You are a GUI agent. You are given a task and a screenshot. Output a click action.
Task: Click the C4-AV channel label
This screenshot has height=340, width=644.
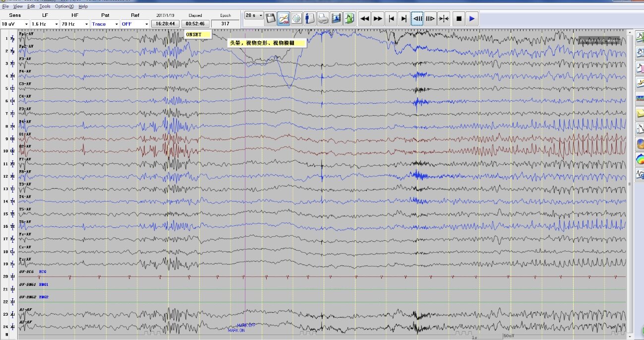[x=26, y=96]
